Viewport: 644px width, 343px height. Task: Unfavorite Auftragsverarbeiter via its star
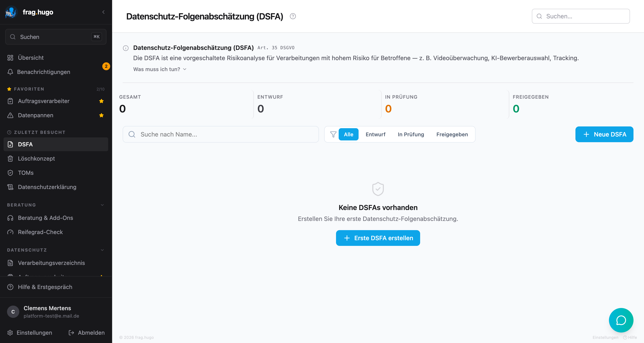click(101, 101)
